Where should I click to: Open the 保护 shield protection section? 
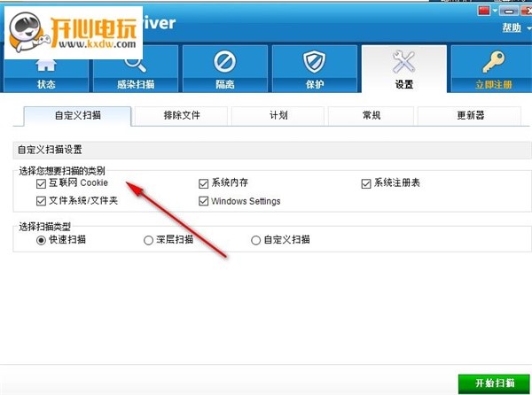(x=315, y=69)
